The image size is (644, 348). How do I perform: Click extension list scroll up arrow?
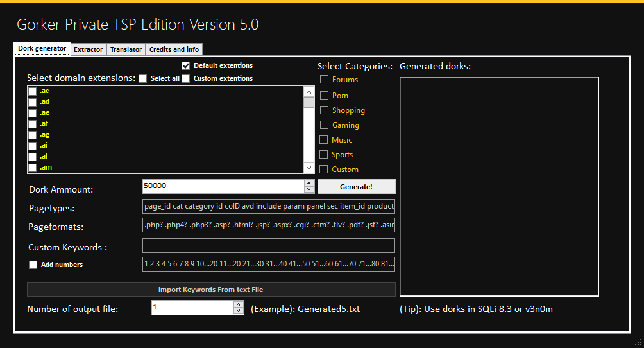[309, 92]
